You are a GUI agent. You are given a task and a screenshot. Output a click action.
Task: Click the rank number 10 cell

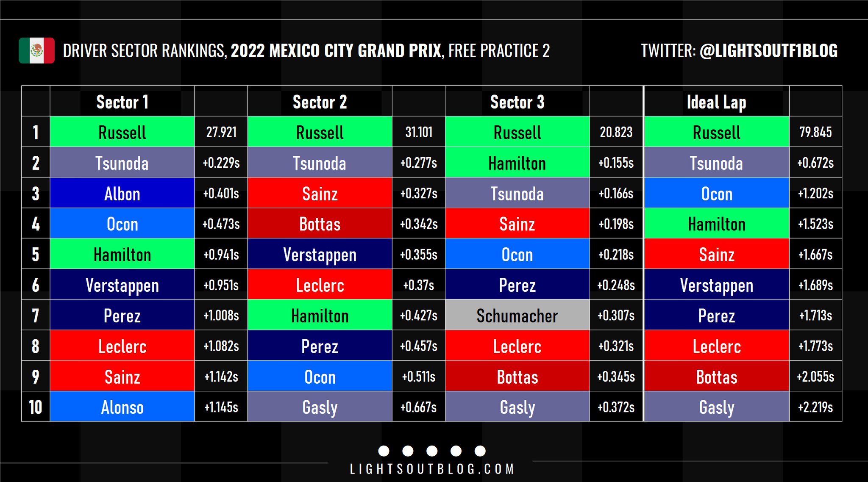tap(36, 407)
